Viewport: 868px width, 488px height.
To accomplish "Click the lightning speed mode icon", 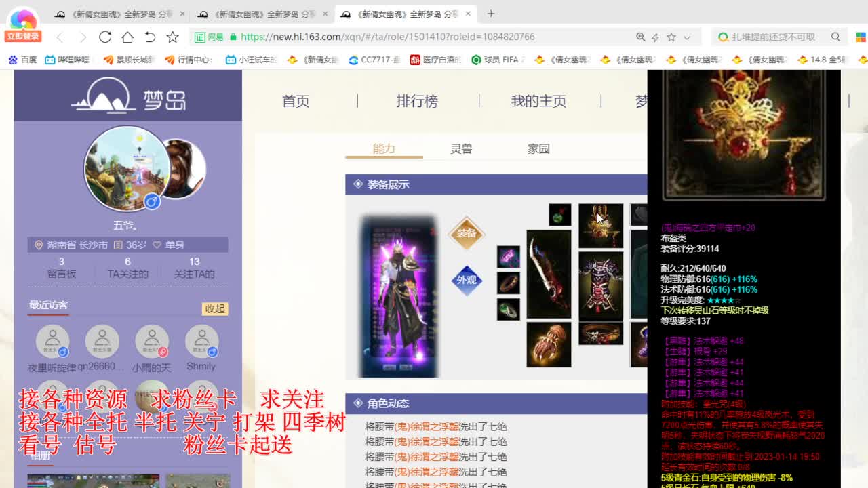I will pyautogui.click(x=656, y=37).
